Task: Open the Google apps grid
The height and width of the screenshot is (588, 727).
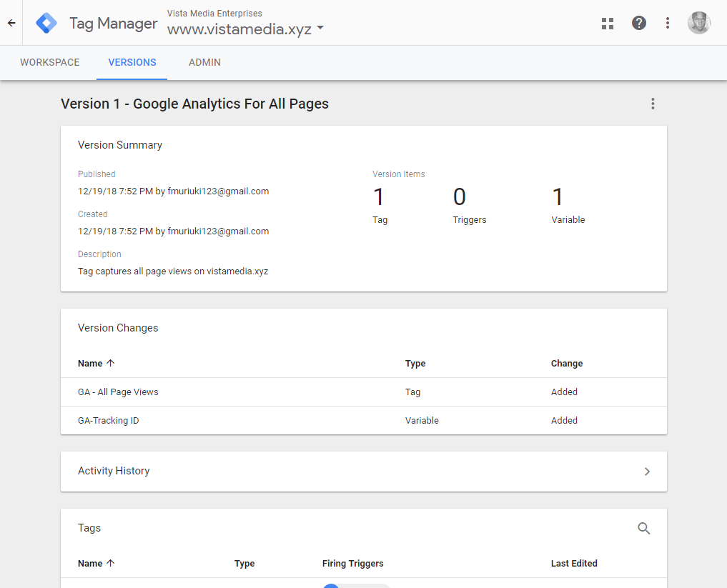Action: [x=608, y=23]
